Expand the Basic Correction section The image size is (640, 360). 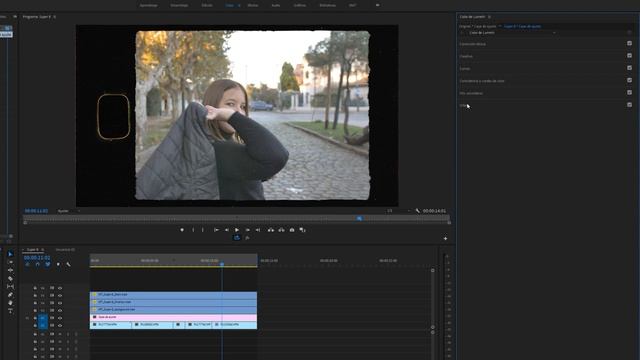(x=472, y=44)
